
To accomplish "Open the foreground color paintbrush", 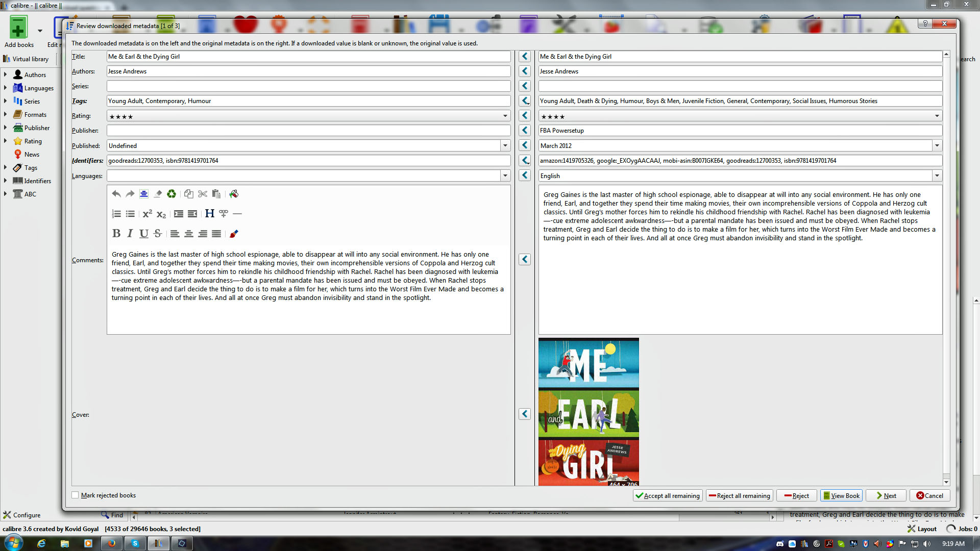I will tap(234, 234).
